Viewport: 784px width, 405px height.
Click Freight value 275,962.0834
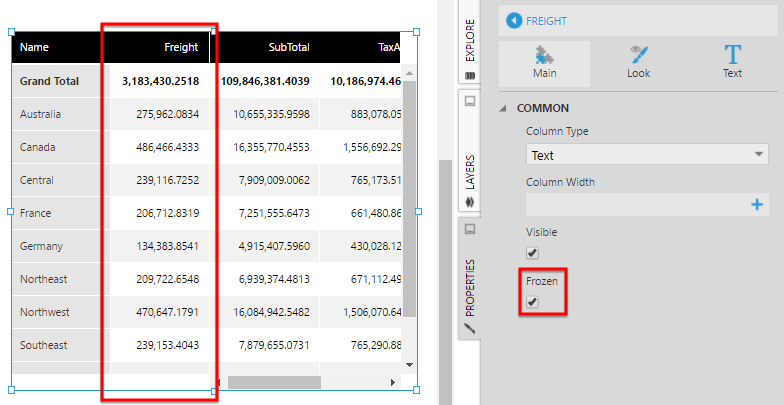tap(168, 114)
